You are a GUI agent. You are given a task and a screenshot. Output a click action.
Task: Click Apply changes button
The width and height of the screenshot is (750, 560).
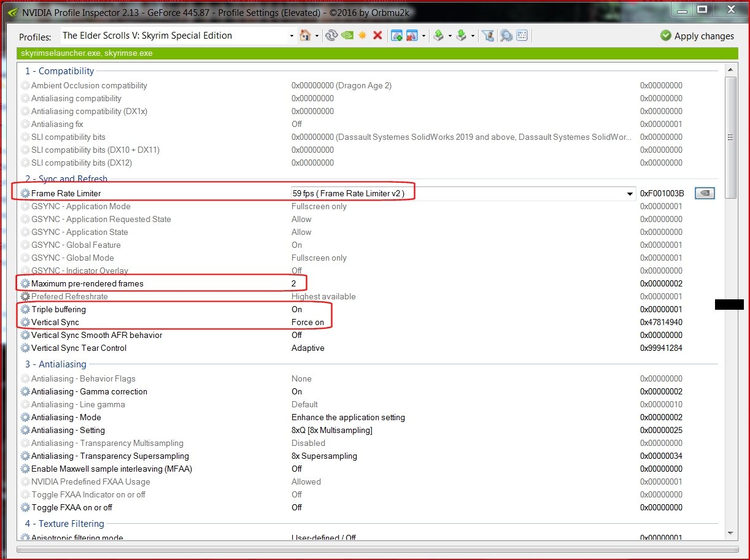click(697, 36)
